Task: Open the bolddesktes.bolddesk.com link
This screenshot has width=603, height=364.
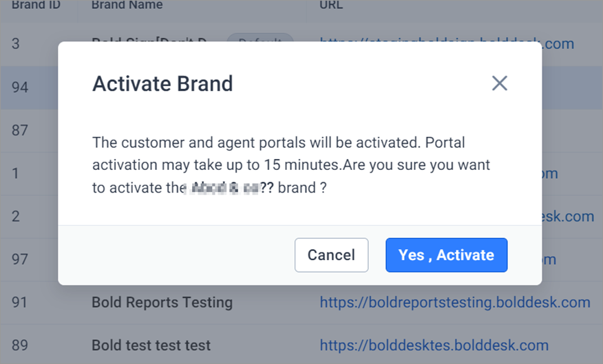Action: click(434, 345)
